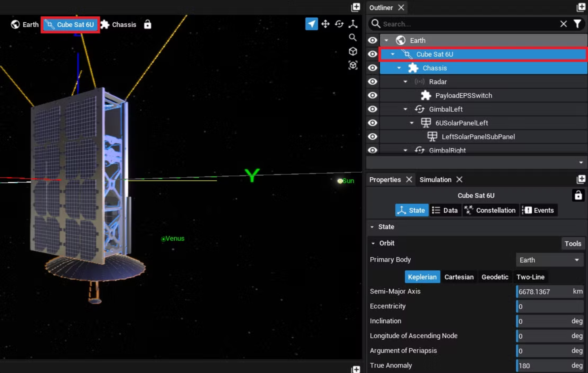Choose the move translate tool
Viewport: 588px width, 373px height.
tap(325, 24)
